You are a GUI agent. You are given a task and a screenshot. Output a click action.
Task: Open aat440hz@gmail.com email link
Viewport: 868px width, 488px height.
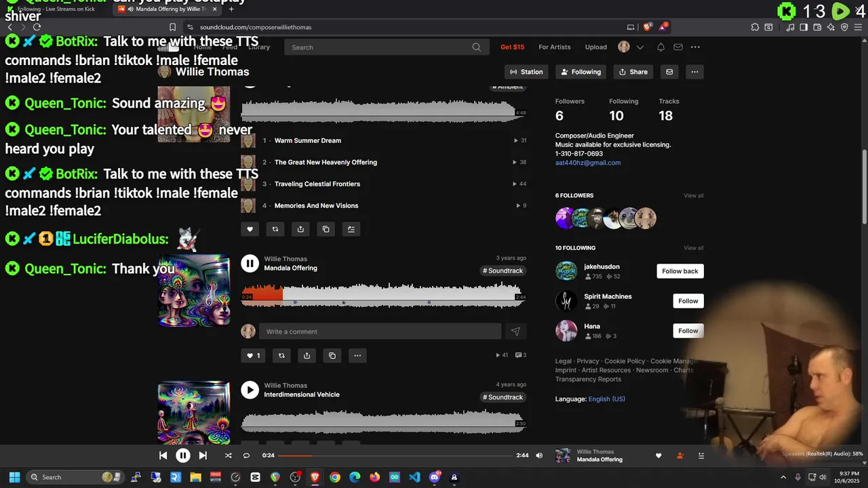(x=588, y=163)
